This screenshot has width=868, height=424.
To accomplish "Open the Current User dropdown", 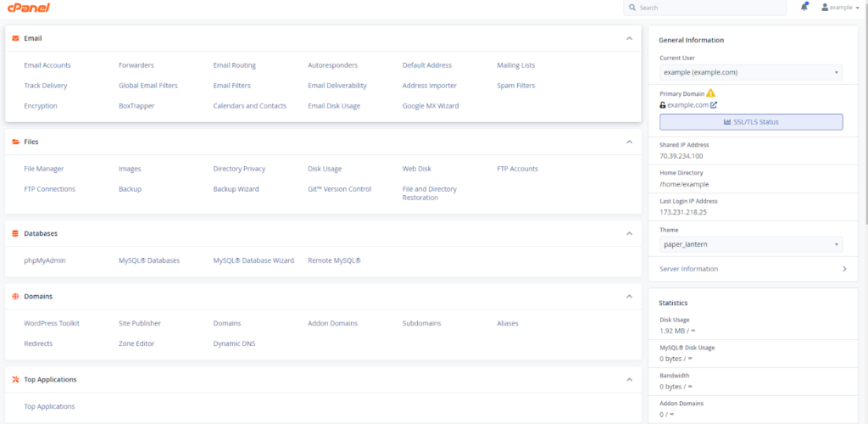I will [x=751, y=73].
